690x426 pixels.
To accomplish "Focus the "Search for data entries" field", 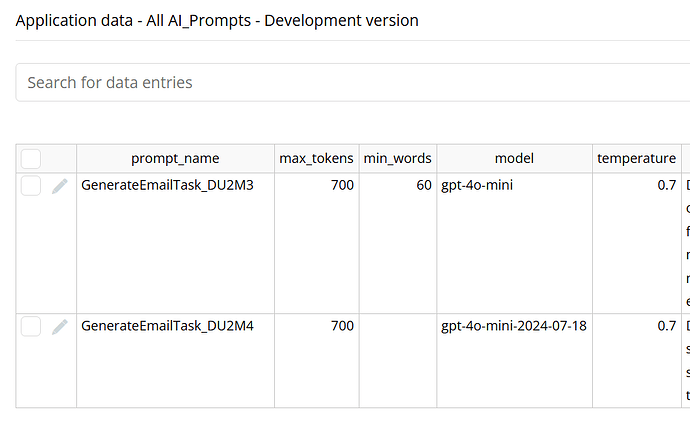I will click(350, 82).
